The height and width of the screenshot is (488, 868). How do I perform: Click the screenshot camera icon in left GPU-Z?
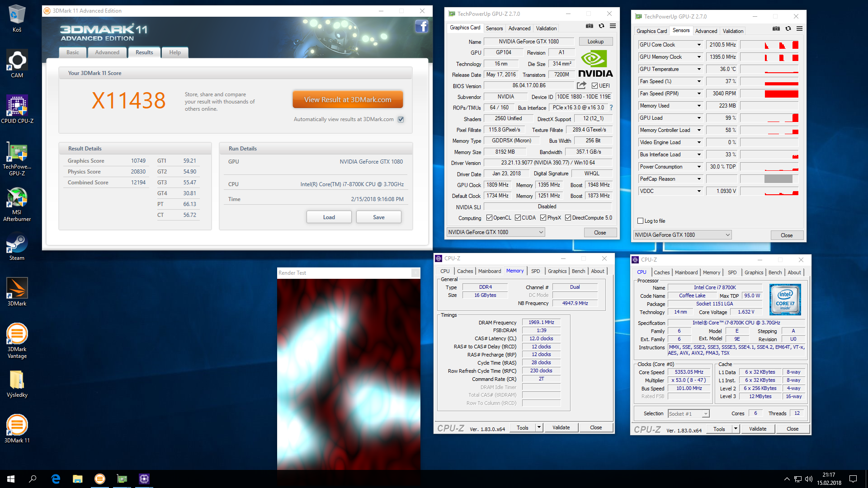[590, 26]
